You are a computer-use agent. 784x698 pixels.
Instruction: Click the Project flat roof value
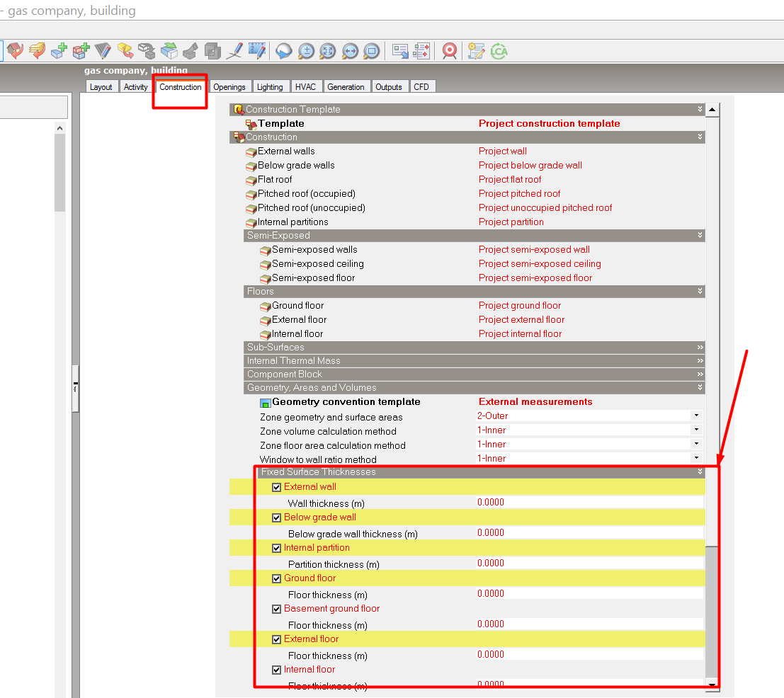(510, 179)
